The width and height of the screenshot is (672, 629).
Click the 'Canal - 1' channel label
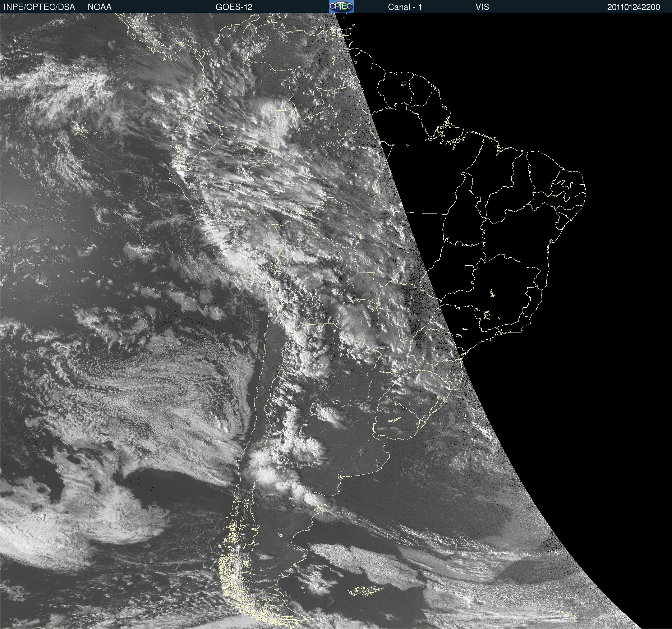pos(405,7)
